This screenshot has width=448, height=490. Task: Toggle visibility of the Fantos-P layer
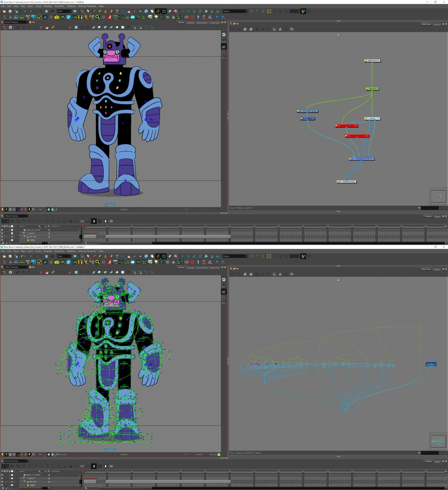click(2, 233)
